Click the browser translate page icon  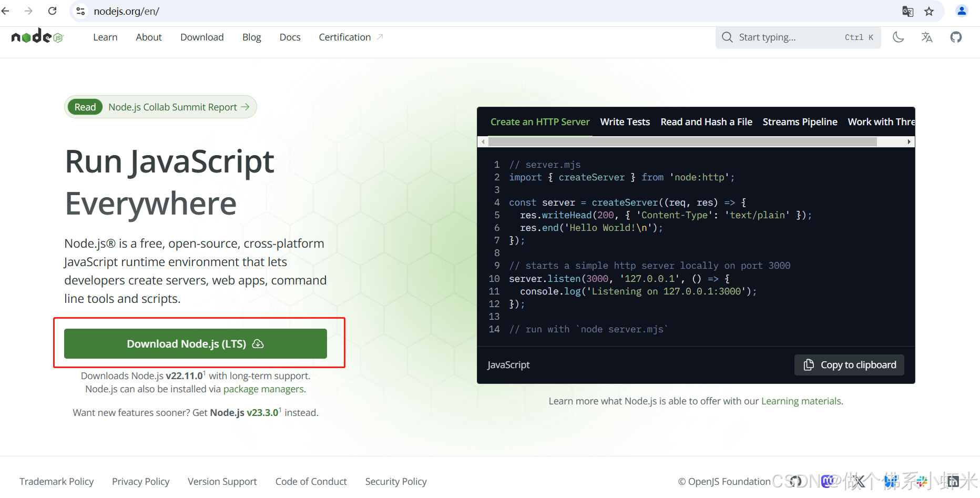pyautogui.click(x=907, y=12)
